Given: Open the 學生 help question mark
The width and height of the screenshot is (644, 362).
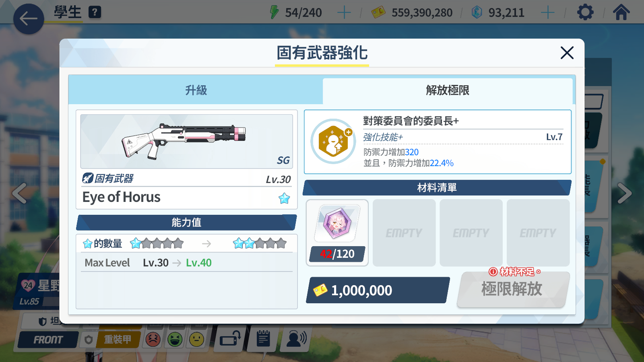Looking at the screenshot, I should 95,12.
